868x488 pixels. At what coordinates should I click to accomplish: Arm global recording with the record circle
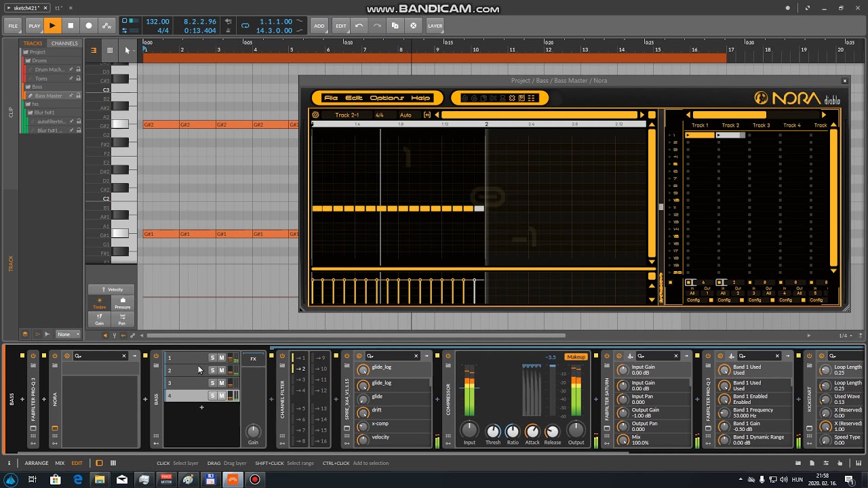89,26
